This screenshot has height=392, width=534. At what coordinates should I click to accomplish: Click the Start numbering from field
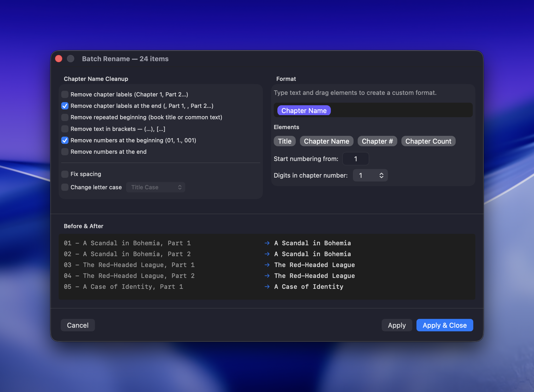pos(355,159)
